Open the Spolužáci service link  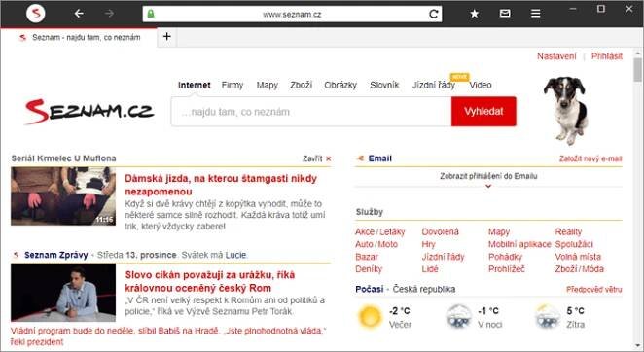574,244
